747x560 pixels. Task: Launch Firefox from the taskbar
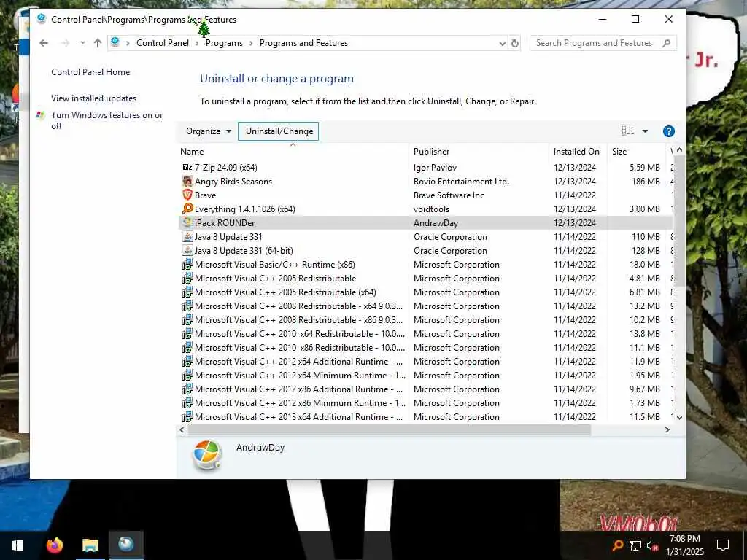54,545
